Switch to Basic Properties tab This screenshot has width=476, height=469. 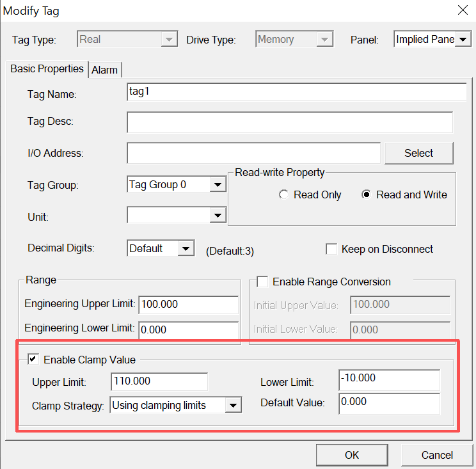click(x=47, y=68)
